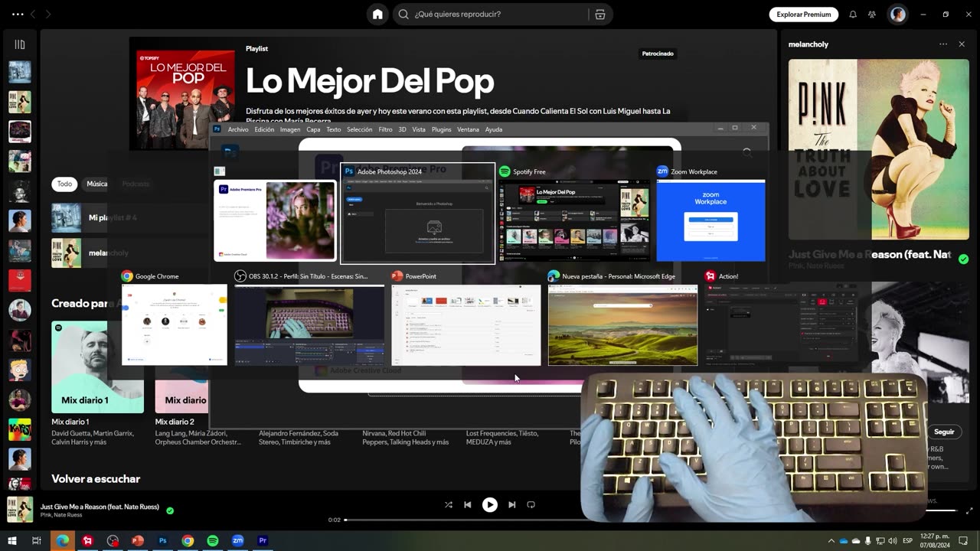Select the Música filter chip
Viewport: 980px width, 551px height.
[96, 184]
